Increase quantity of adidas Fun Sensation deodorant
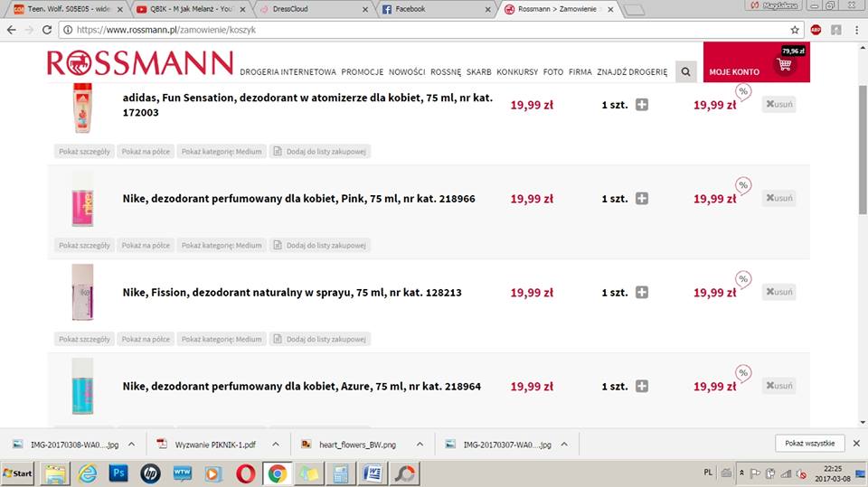Image resolution: width=868 pixels, height=487 pixels. click(642, 105)
